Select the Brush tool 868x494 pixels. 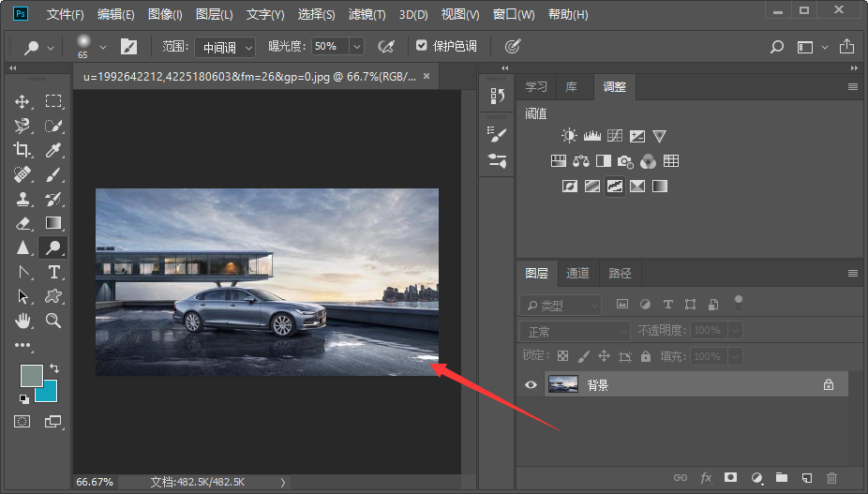click(x=53, y=174)
